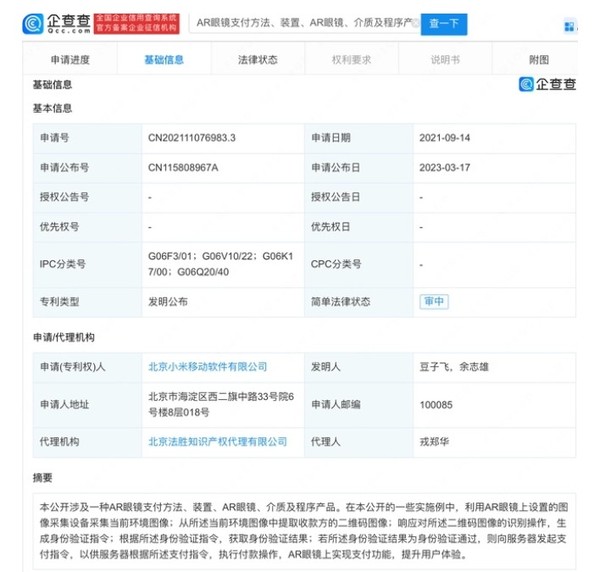Image resolution: width=600 pixels, height=572 pixels.
Task: Click the 简单法律状态 label cell
Action: [359, 302]
